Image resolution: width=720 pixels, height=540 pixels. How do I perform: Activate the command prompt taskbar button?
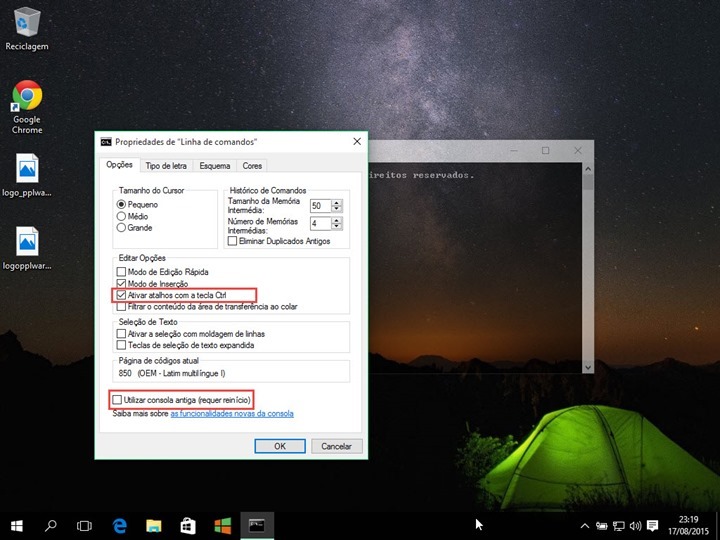pos(257,526)
